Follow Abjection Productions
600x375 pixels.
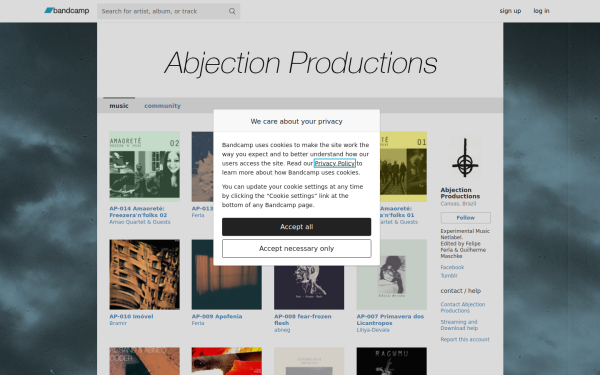click(x=466, y=218)
